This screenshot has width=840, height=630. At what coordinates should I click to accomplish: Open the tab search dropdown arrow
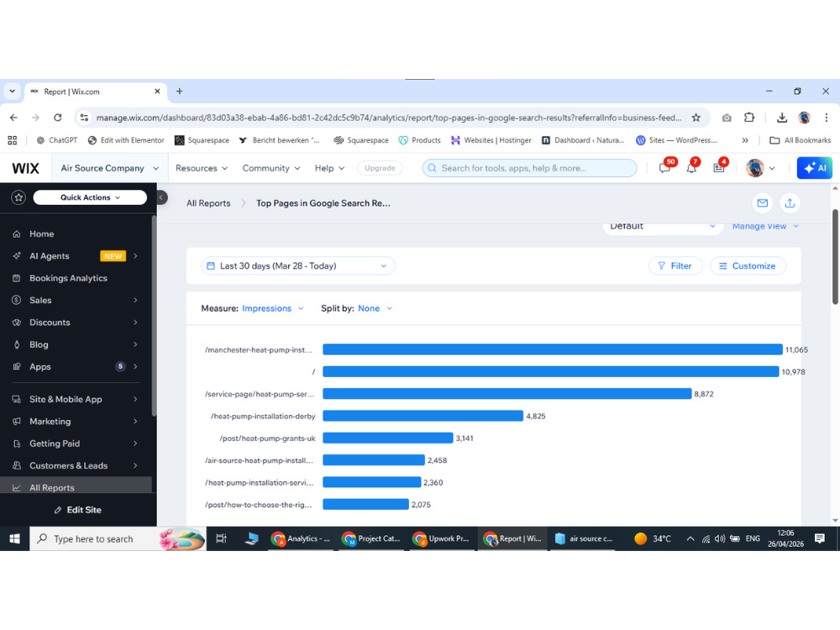point(12,92)
